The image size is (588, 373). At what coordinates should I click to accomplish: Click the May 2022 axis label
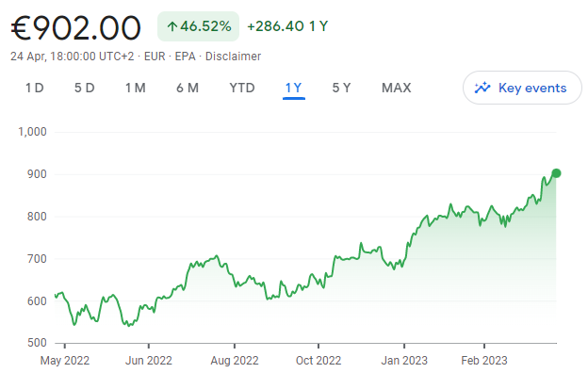click(x=65, y=361)
